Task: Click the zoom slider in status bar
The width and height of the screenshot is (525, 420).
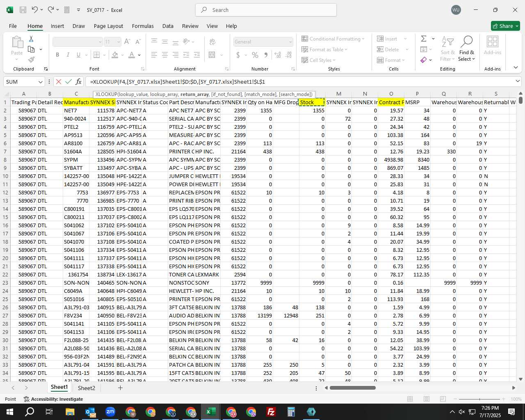Action: (x=479, y=399)
